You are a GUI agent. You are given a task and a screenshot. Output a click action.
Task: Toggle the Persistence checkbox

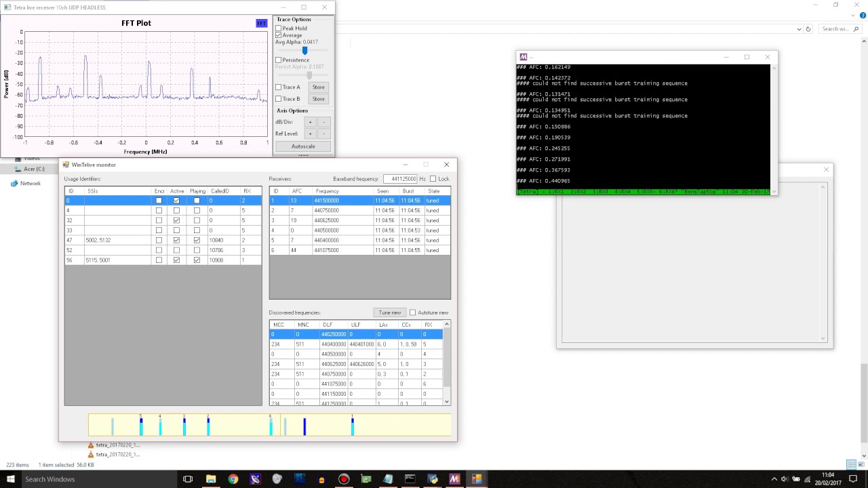(278, 60)
